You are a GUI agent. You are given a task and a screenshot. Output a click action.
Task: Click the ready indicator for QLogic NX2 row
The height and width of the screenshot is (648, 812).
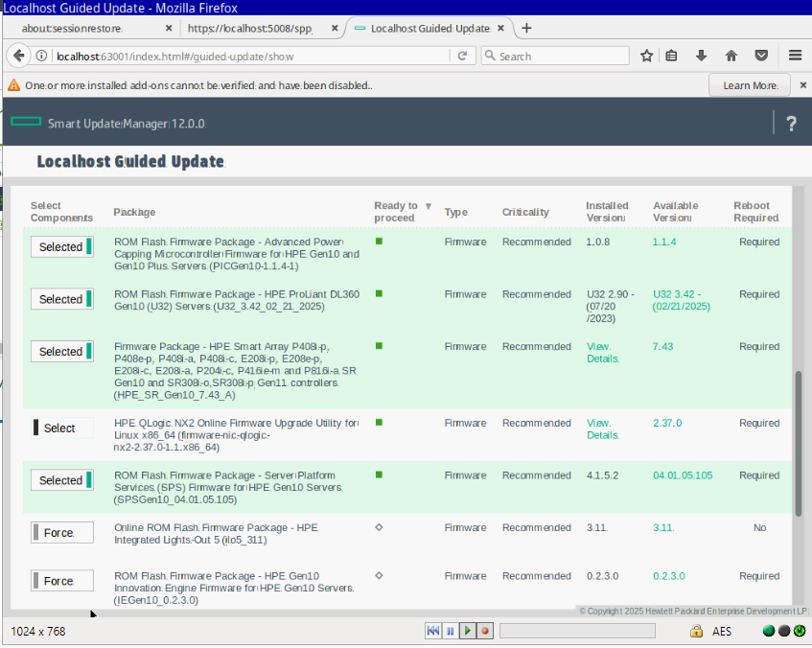coord(379,423)
